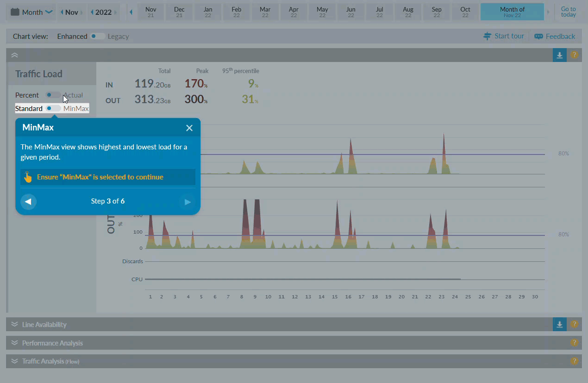Image resolution: width=588 pixels, height=383 pixels.
Task: Click the Start tour link
Action: click(503, 36)
